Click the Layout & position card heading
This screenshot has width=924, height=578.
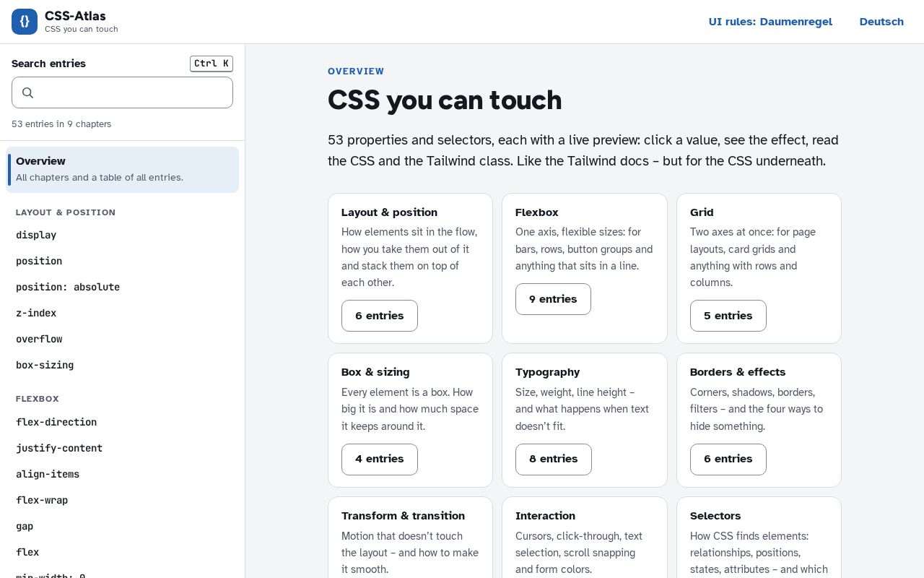click(x=390, y=212)
